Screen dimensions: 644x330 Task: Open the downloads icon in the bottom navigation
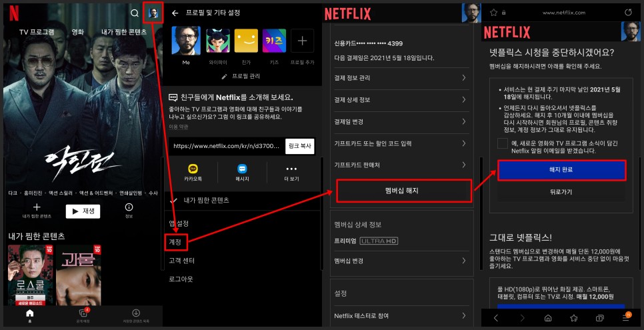point(136,313)
